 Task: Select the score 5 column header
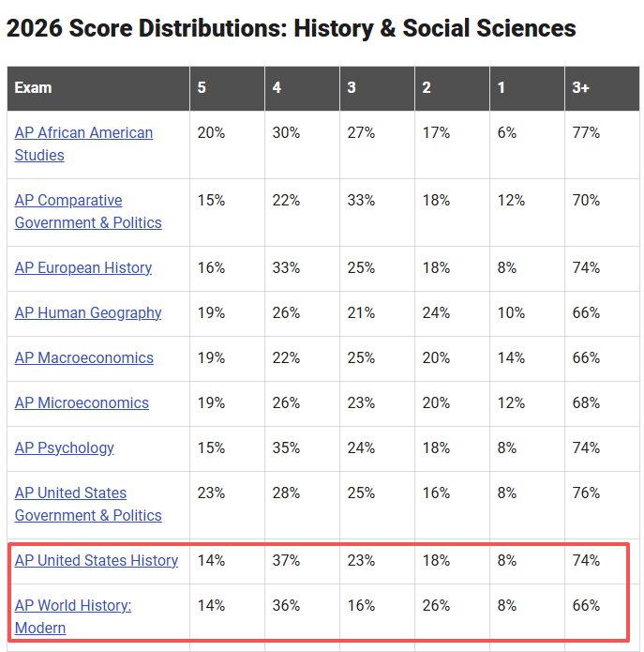tap(227, 88)
